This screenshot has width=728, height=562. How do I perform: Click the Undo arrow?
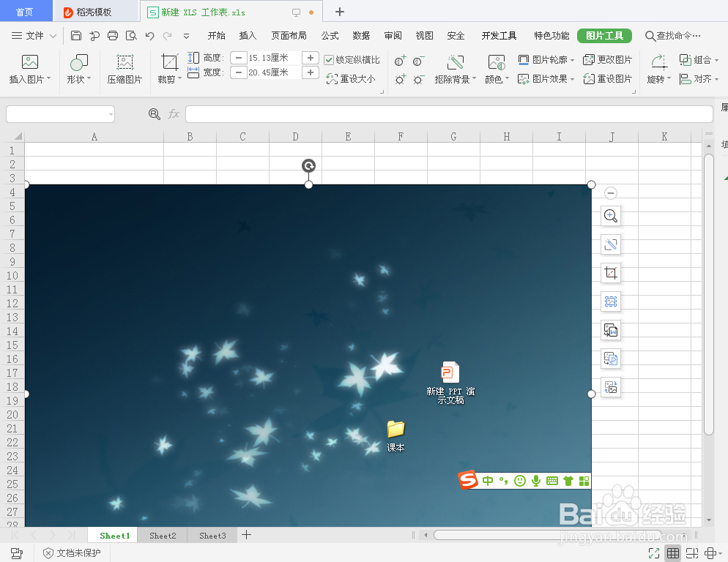point(149,36)
